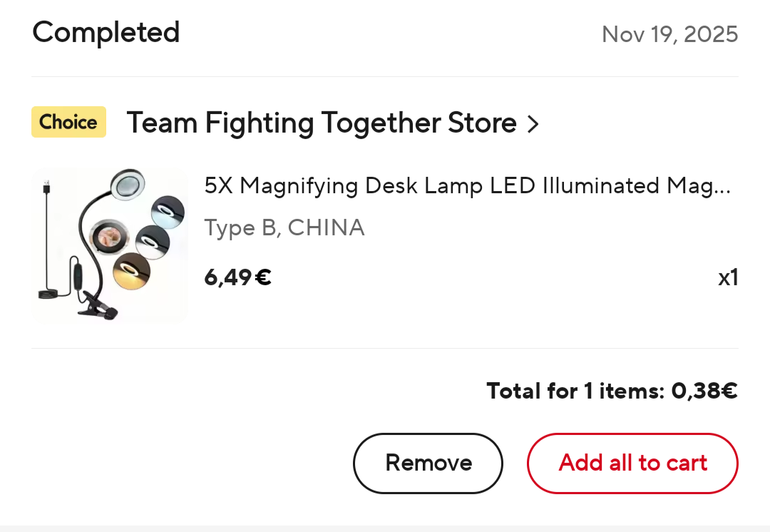Expand store page via chevron arrow
Image resolution: width=770 pixels, height=532 pixels.
[533, 125]
